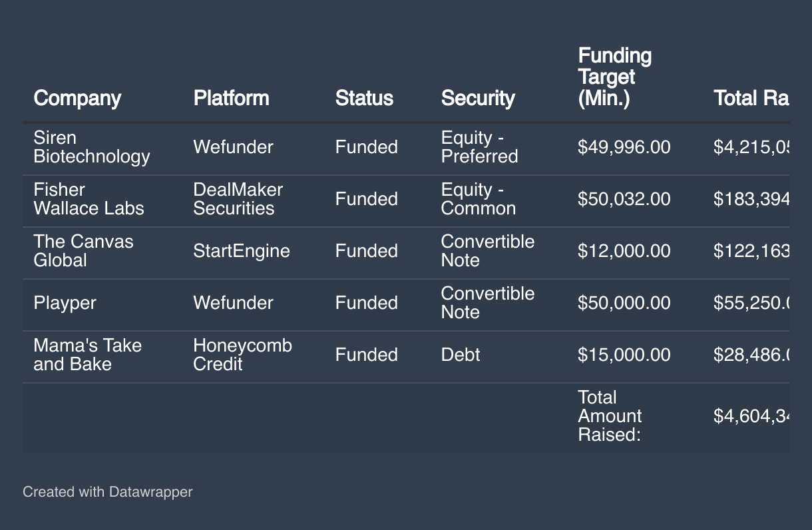Open the Created with Datawrapper link
This screenshot has width=812, height=530.
tap(107, 492)
